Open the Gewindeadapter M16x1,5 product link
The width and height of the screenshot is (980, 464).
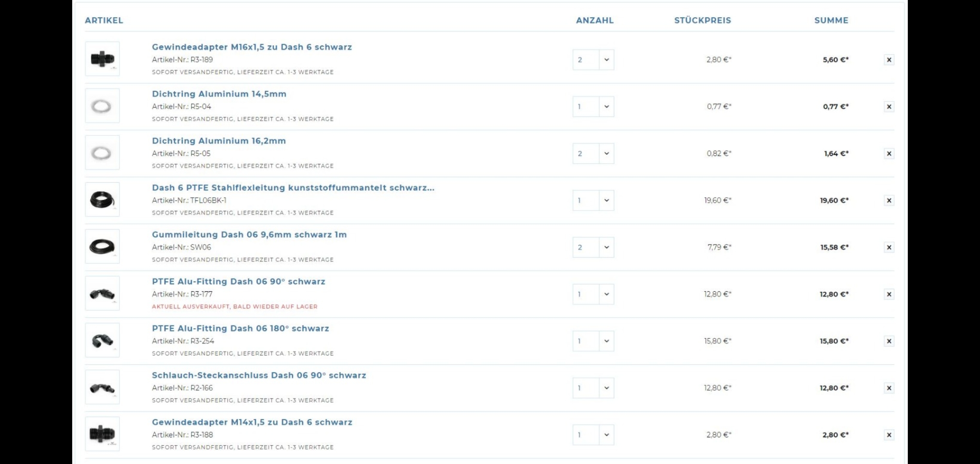click(x=251, y=47)
